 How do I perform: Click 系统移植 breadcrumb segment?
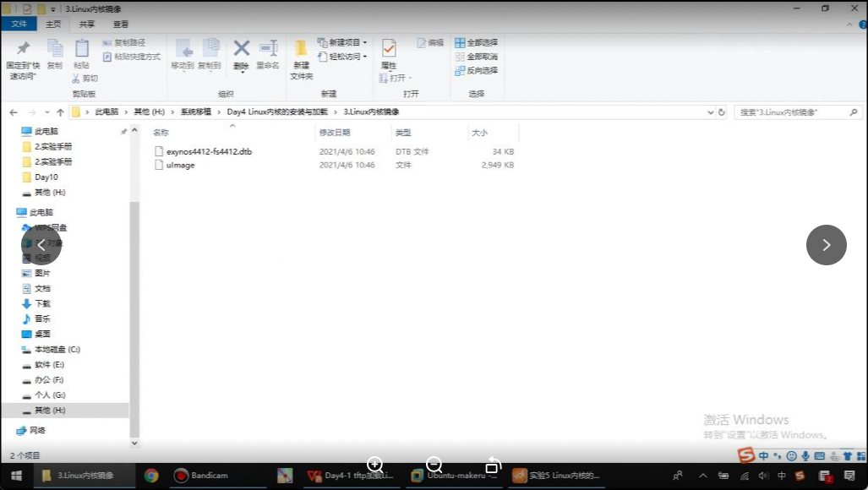coord(195,112)
